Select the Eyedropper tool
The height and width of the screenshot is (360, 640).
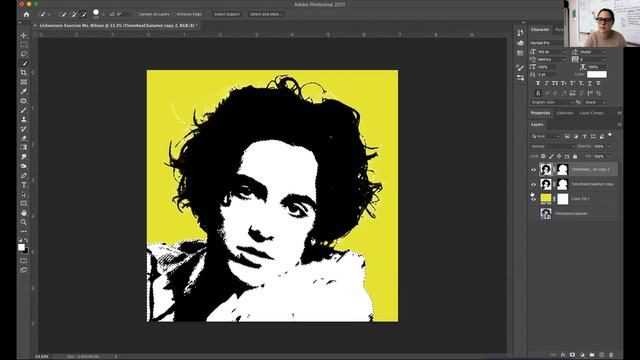coord(24,91)
